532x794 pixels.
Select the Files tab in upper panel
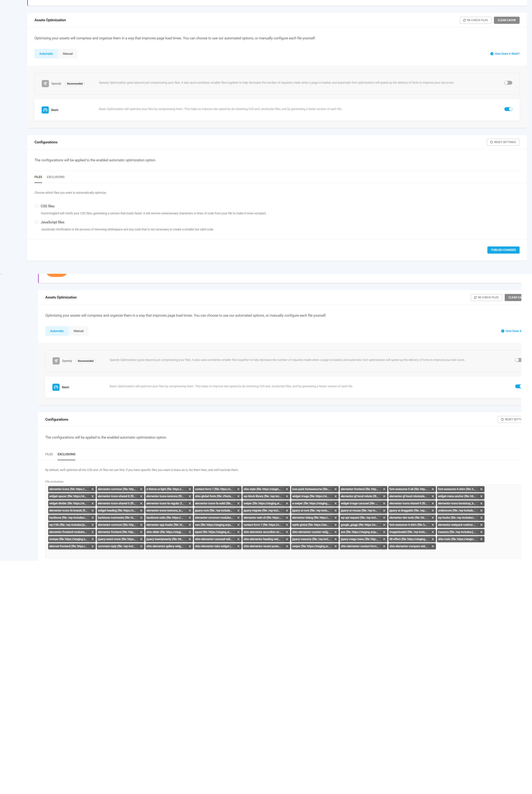38,177
